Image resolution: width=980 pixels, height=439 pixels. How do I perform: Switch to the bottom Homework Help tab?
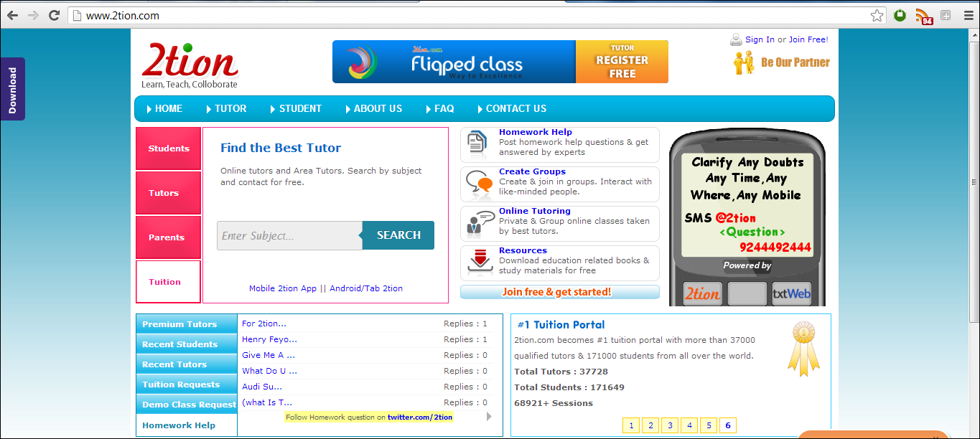click(x=187, y=425)
